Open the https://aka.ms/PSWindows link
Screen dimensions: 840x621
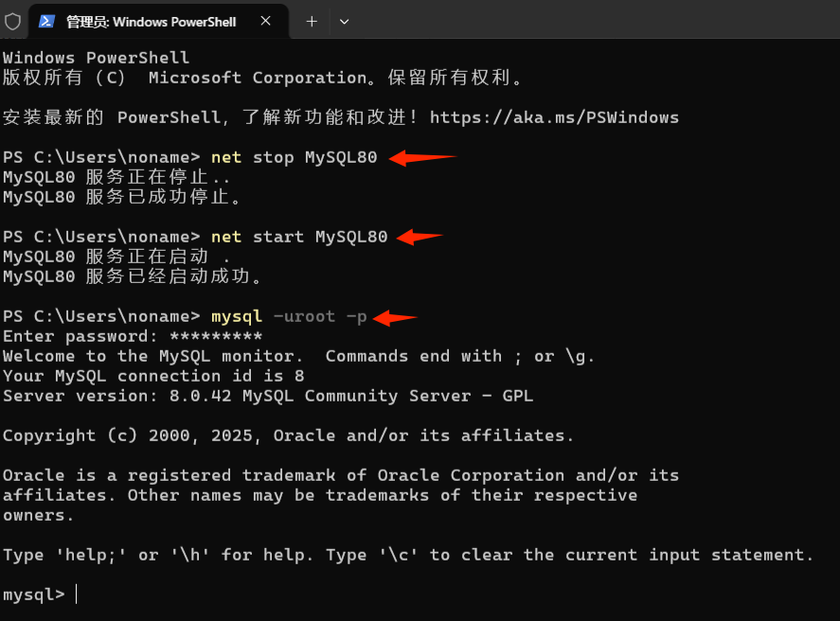click(x=554, y=117)
